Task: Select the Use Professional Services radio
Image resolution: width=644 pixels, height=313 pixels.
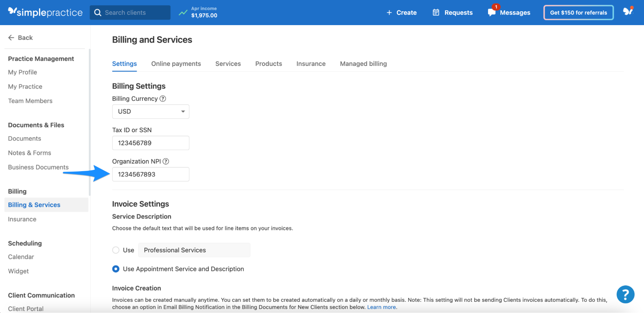Action: (116, 250)
